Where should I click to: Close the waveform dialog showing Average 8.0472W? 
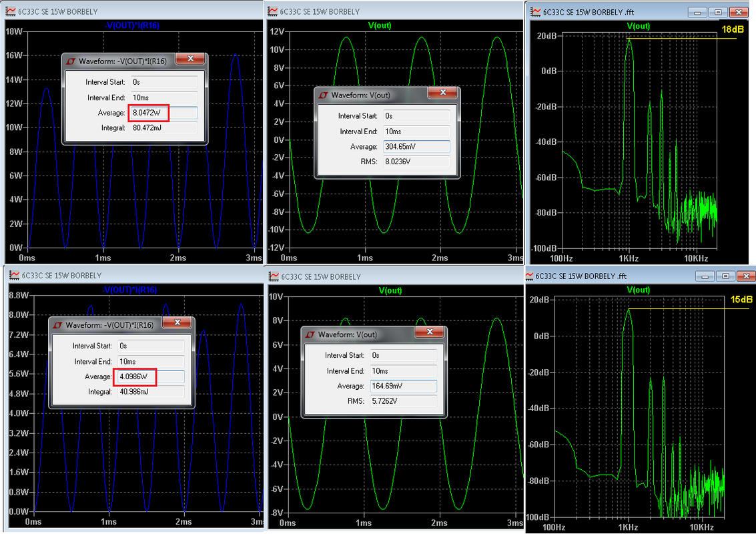tap(190, 59)
